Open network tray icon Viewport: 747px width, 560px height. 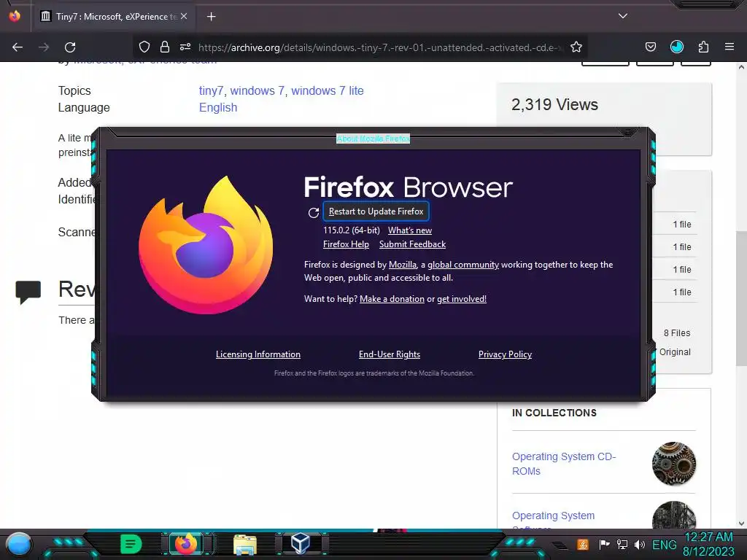(622, 544)
